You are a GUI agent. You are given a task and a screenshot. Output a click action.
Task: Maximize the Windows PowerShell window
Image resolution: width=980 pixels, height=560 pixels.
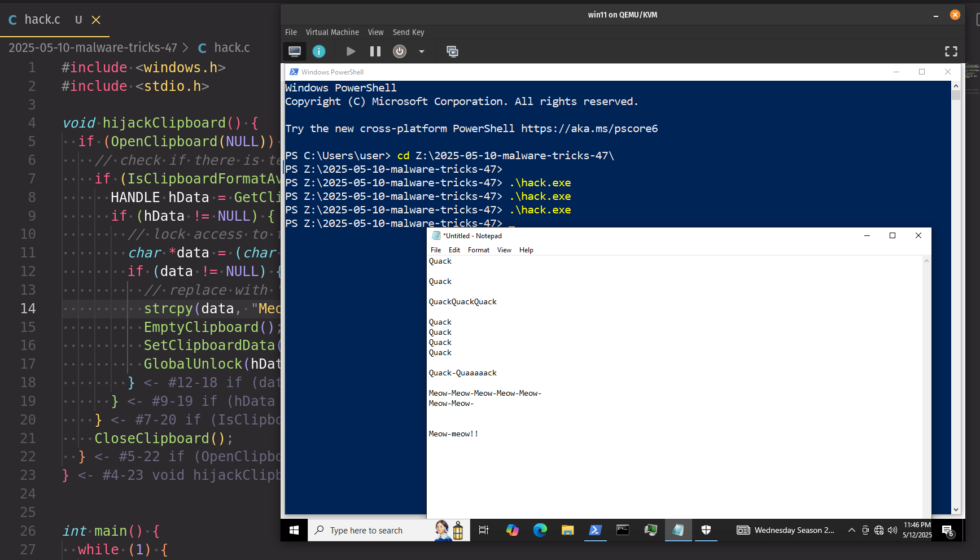(922, 72)
